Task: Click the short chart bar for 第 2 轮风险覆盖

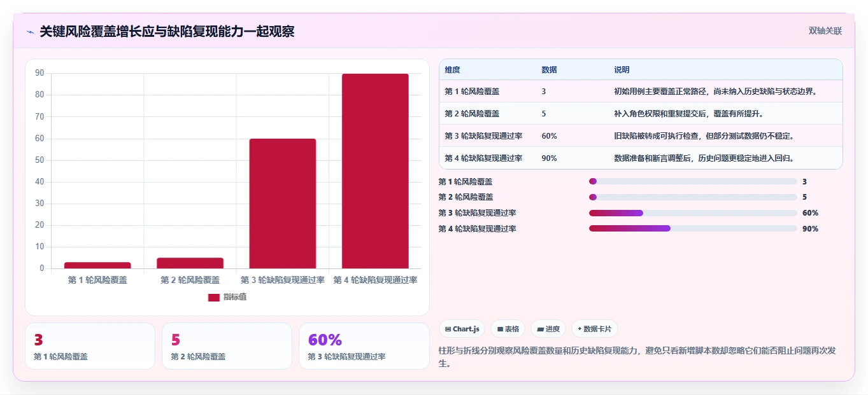Action: (190, 263)
